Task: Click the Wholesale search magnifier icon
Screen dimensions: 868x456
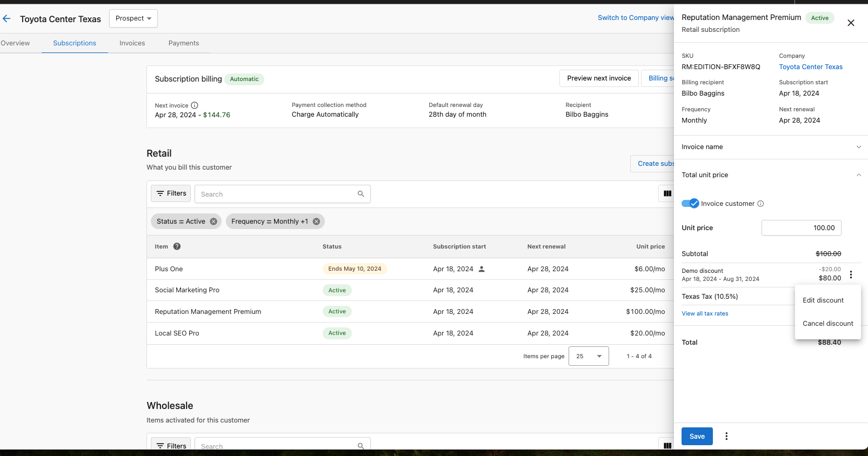Action: coord(361,446)
